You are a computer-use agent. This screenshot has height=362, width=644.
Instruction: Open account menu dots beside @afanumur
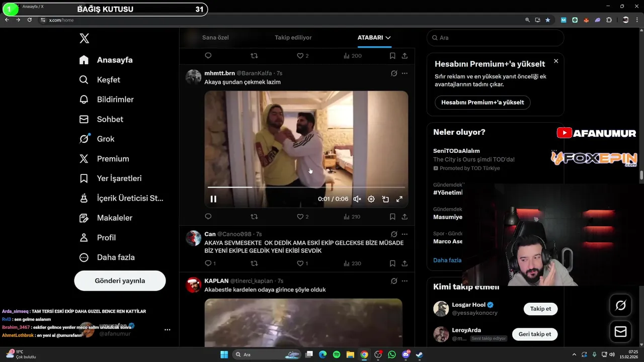(x=167, y=330)
